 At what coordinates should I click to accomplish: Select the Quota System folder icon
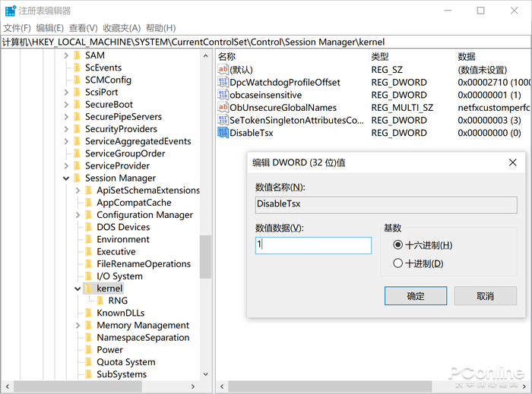pos(89,362)
